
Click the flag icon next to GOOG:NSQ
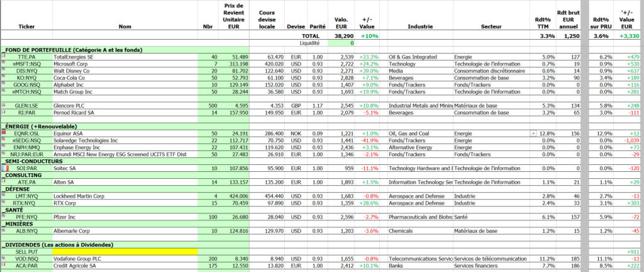[x=3, y=84]
